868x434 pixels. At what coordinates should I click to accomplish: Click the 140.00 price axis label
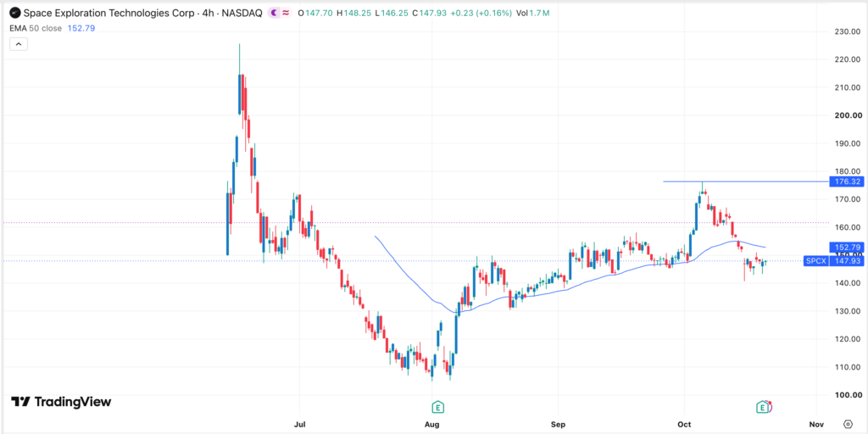[x=849, y=283]
